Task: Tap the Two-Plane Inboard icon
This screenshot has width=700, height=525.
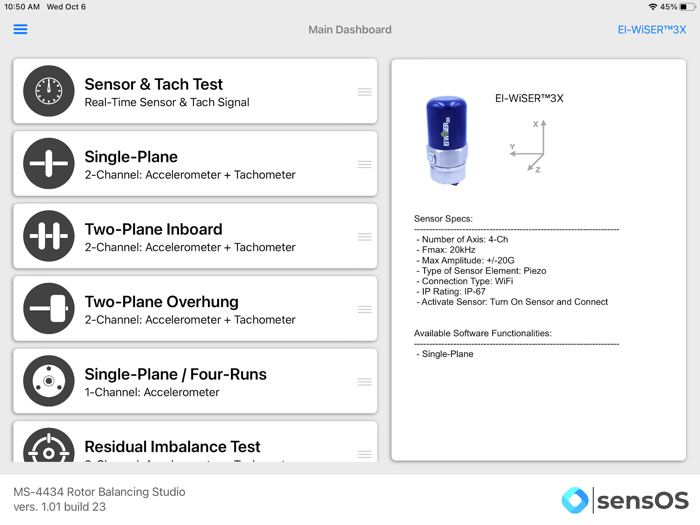Action: [x=49, y=237]
